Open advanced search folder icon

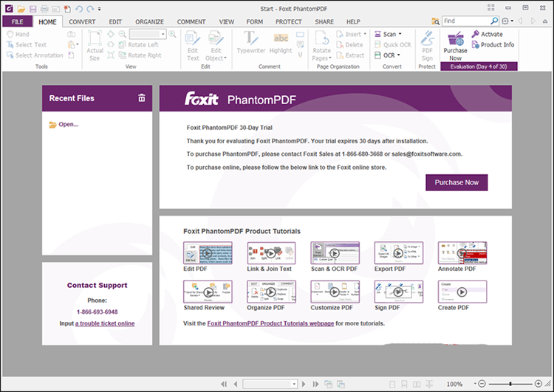[435, 21]
